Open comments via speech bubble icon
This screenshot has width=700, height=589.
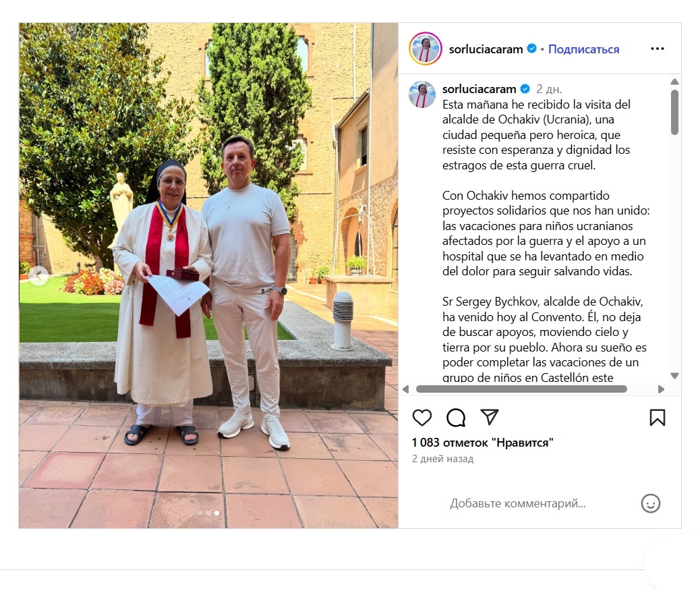coord(456,418)
